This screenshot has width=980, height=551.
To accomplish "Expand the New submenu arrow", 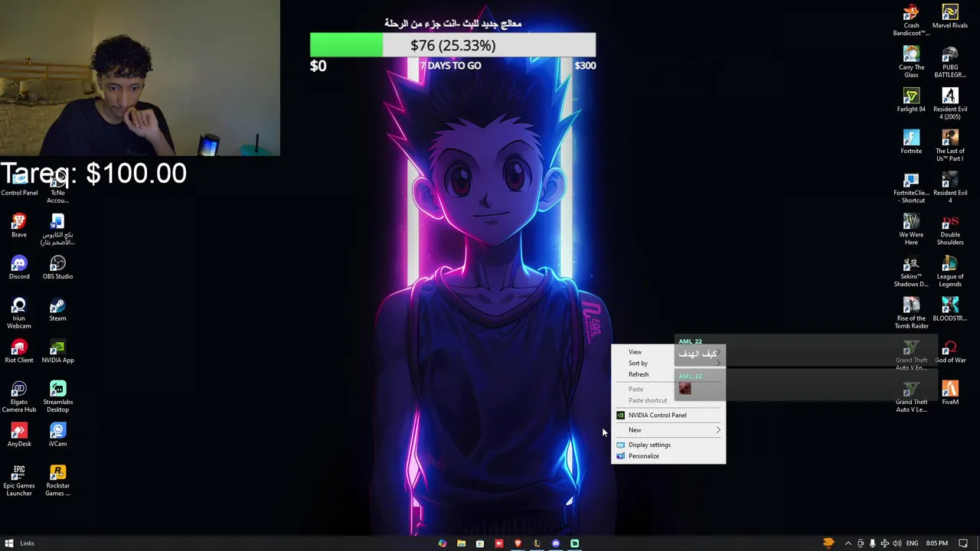I will coord(718,430).
